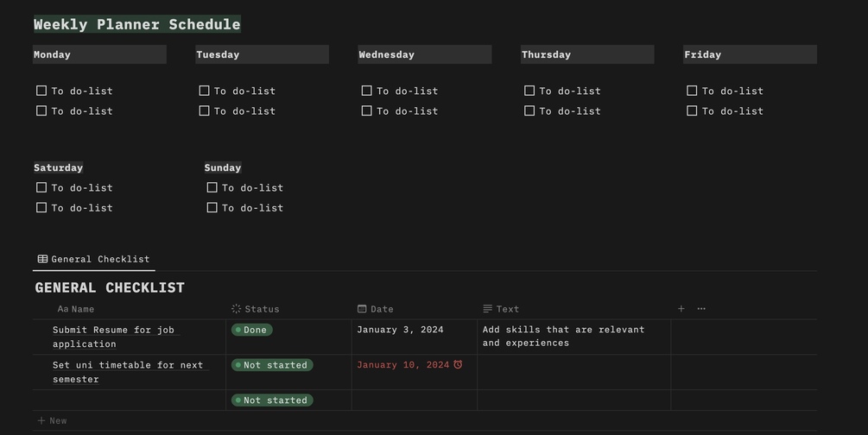Open the Not started status for Set uni timetable
This screenshot has height=435, width=868.
coord(272,365)
